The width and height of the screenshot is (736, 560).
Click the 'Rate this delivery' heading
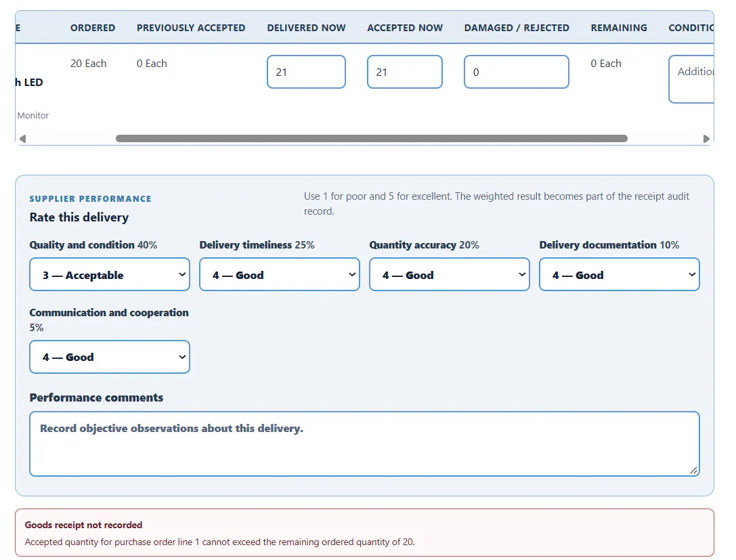click(79, 217)
